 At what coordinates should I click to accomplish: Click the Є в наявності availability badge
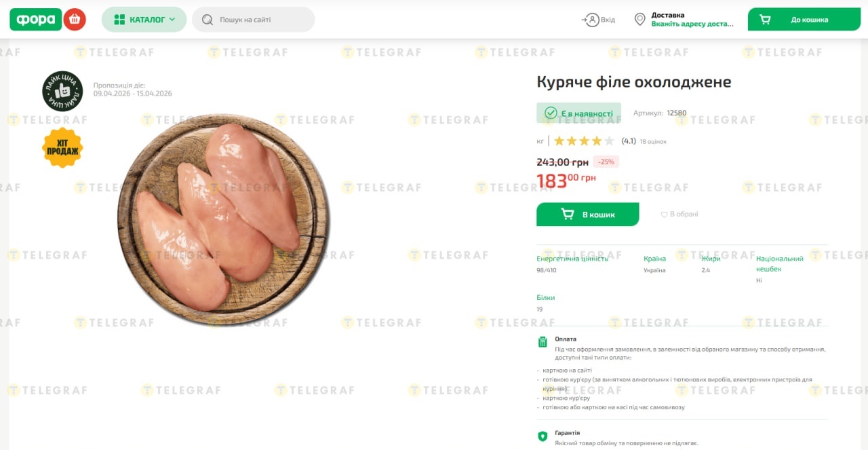pyautogui.click(x=578, y=113)
